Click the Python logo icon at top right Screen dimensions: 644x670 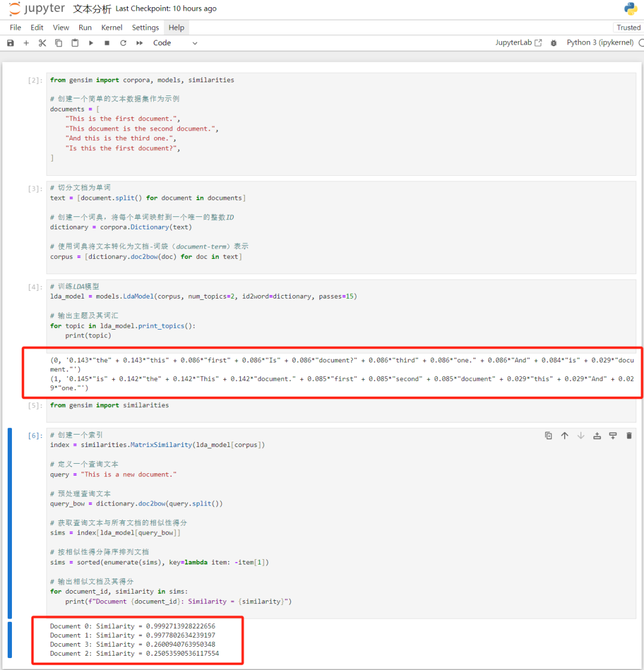[x=631, y=8]
